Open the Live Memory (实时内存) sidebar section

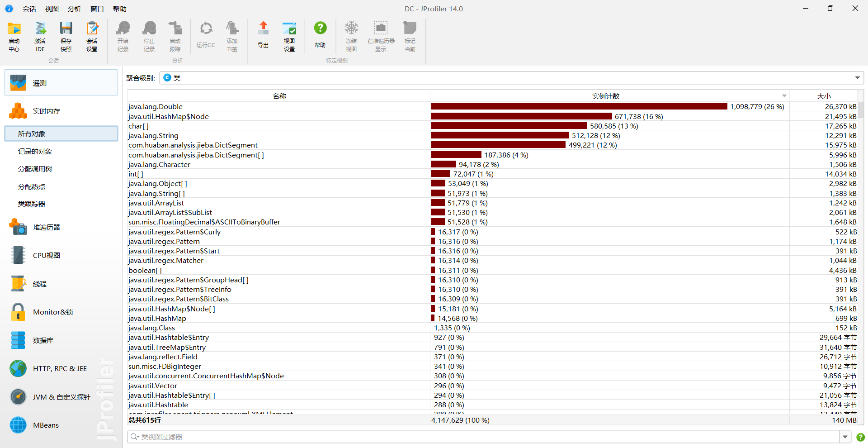(61, 111)
